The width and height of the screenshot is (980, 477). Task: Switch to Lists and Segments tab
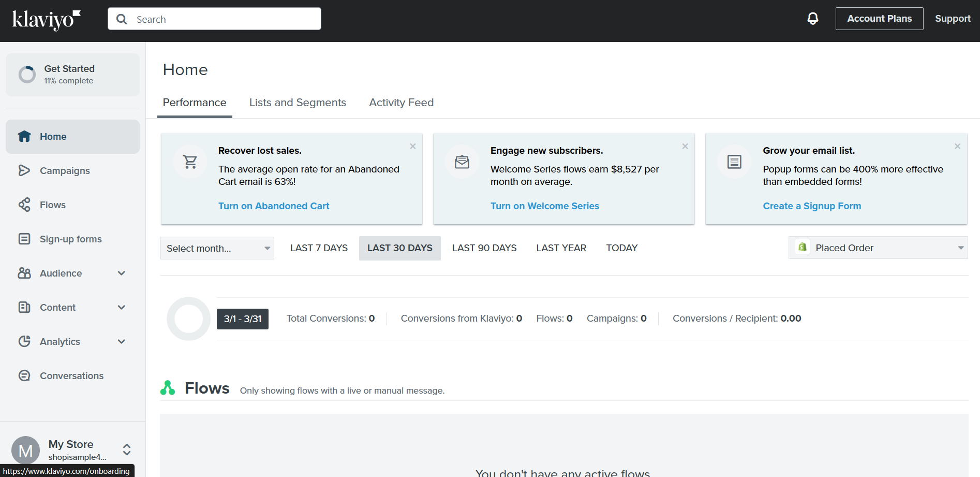click(x=298, y=103)
